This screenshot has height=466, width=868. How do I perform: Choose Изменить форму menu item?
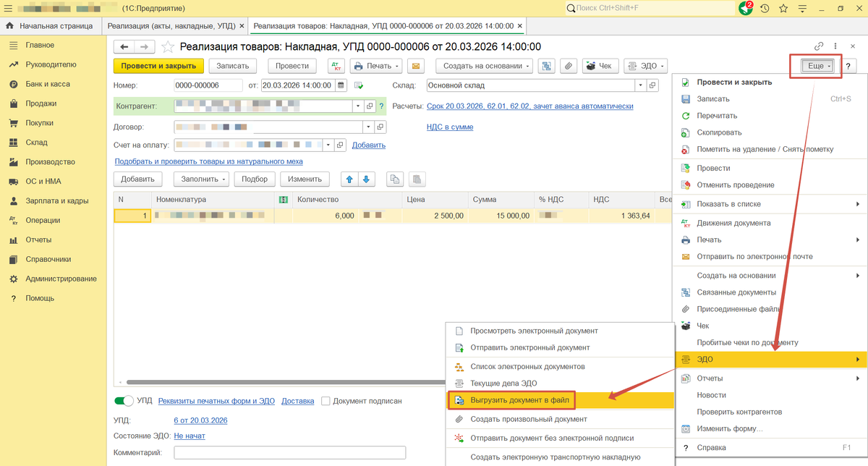click(x=770, y=429)
